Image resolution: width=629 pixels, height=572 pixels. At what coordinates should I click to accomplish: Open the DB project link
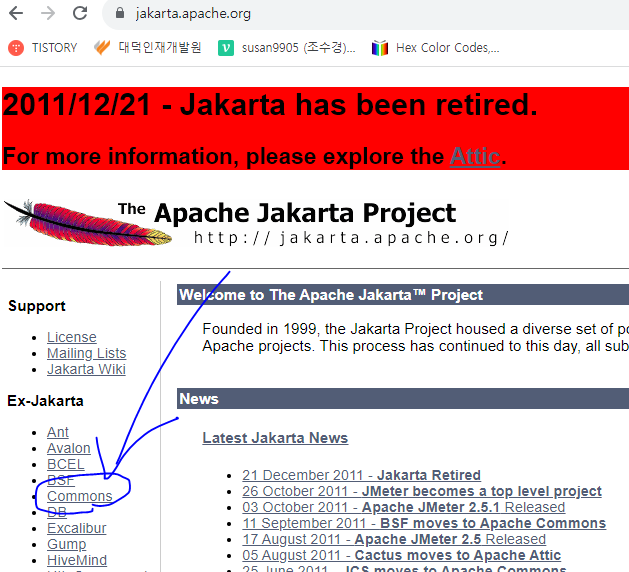click(57, 512)
